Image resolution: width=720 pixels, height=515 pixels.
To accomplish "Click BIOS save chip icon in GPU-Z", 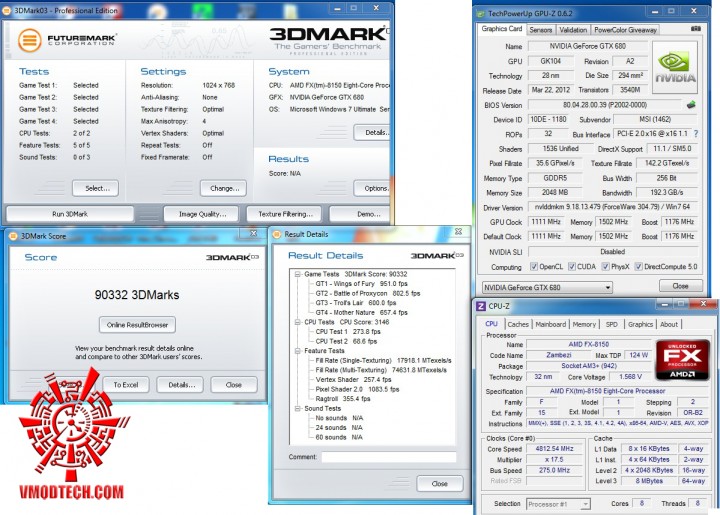I will (691, 105).
